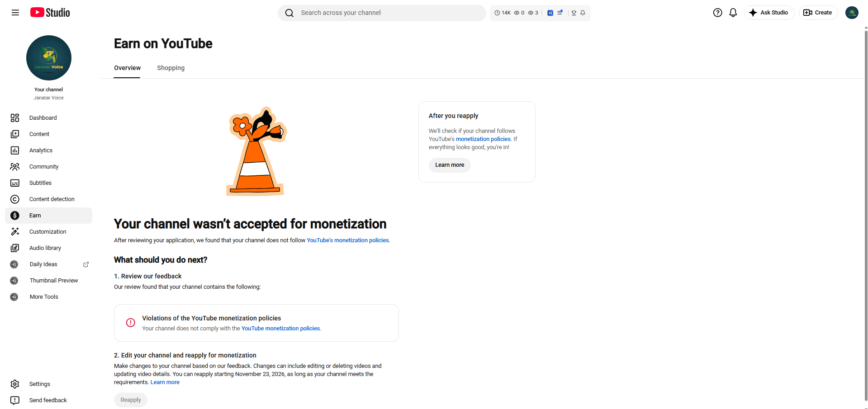Image resolution: width=868 pixels, height=409 pixels.
Task: Click the red warning icon in violations card
Action: 131,323
